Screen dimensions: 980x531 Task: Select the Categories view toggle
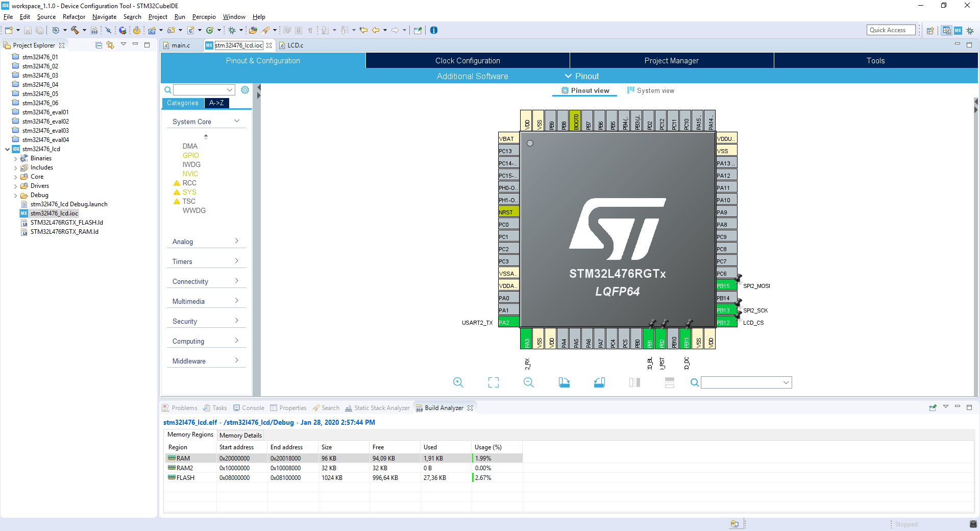pos(182,103)
